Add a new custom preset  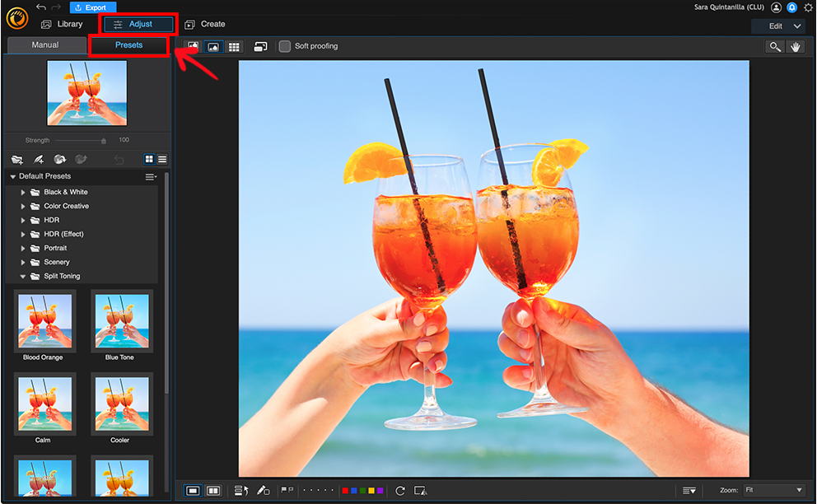(39, 159)
